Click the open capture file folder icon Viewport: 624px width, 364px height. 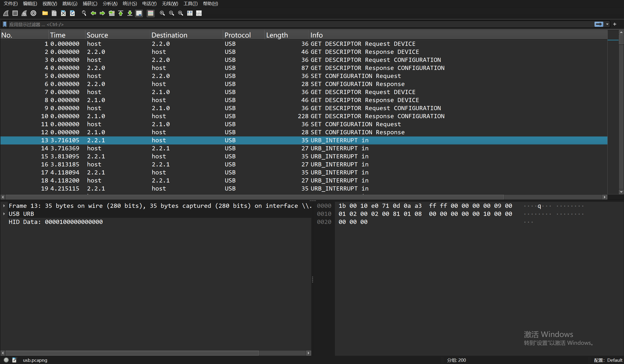[x=45, y=13]
